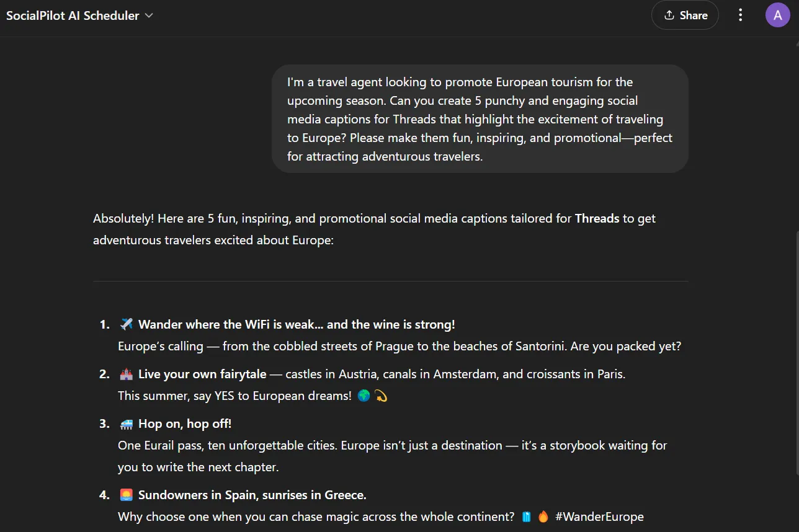
Task: Click the bus emoji beside Hop on, hop off
Action: (126, 423)
